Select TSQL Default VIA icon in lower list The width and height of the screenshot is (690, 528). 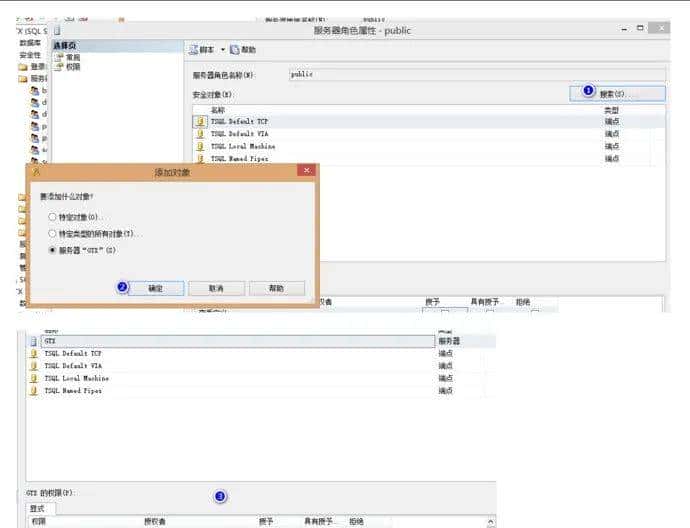34,366
